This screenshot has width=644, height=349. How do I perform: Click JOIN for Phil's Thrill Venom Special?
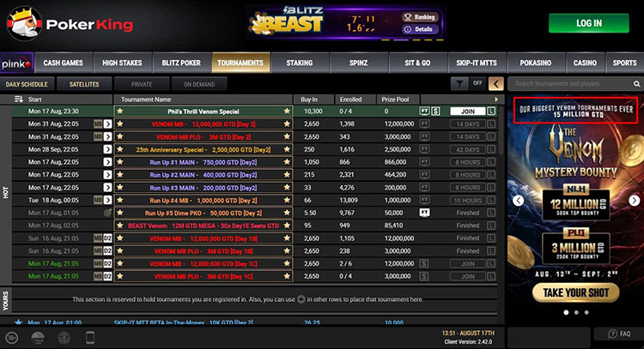[467, 111]
